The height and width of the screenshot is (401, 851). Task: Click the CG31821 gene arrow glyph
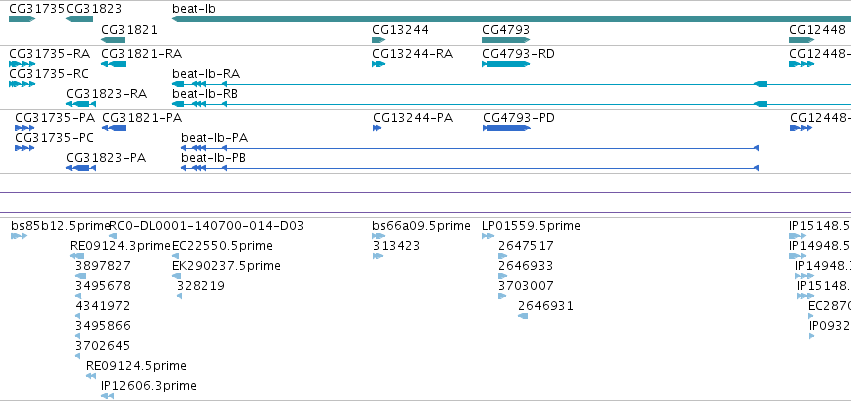pyautogui.click(x=113, y=40)
